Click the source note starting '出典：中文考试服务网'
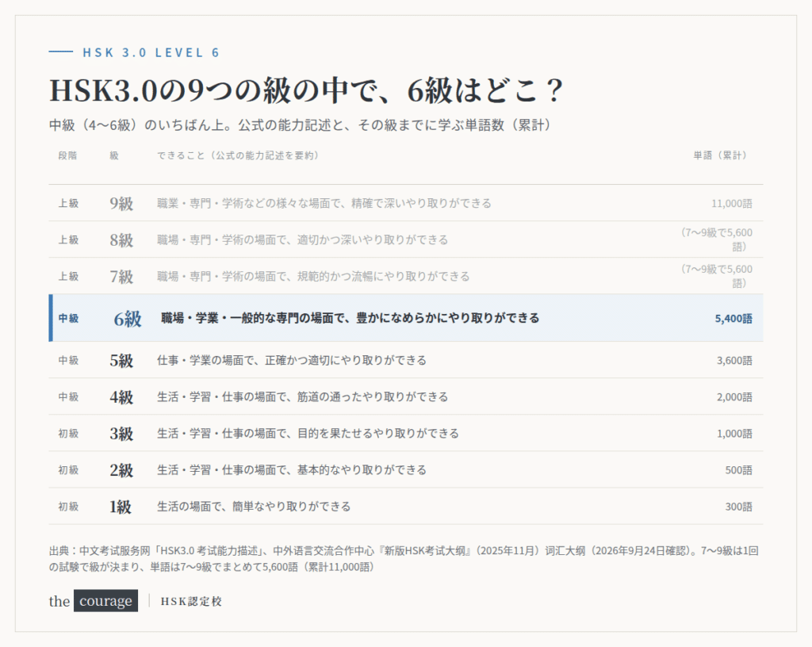812x647 pixels. click(x=404, y=559)
